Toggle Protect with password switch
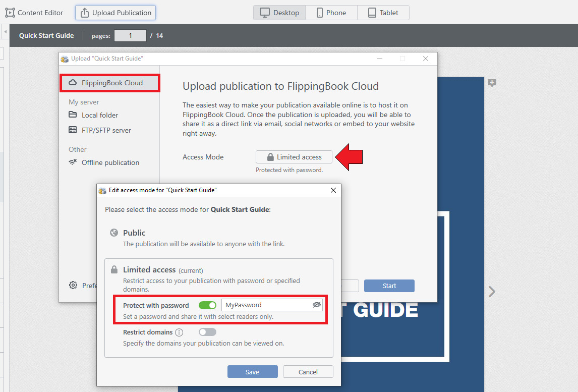This screenshot has height=392, width=578. tap(207, 305)
